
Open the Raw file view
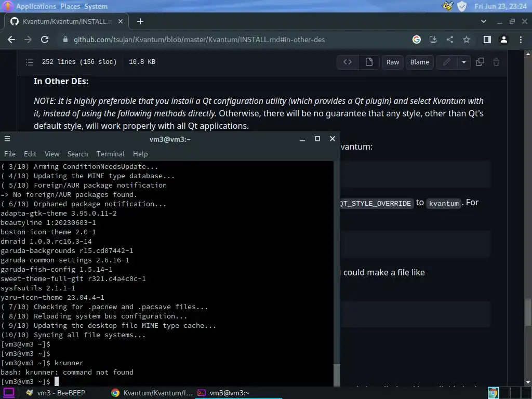[x=393, y=62]
